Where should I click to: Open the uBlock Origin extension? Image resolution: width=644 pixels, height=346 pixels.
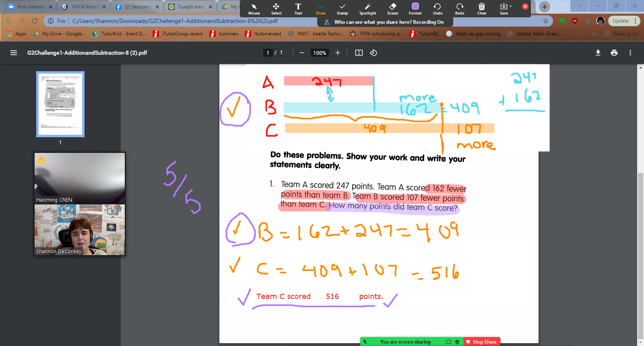tap(575, 21)
